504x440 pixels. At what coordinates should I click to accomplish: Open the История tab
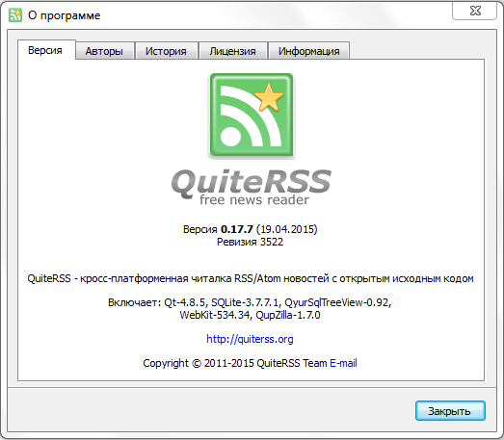point(166,51)
